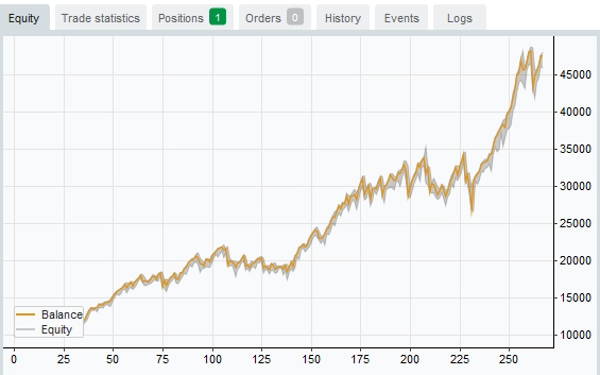Click the 10000 y-axis label

575,335
